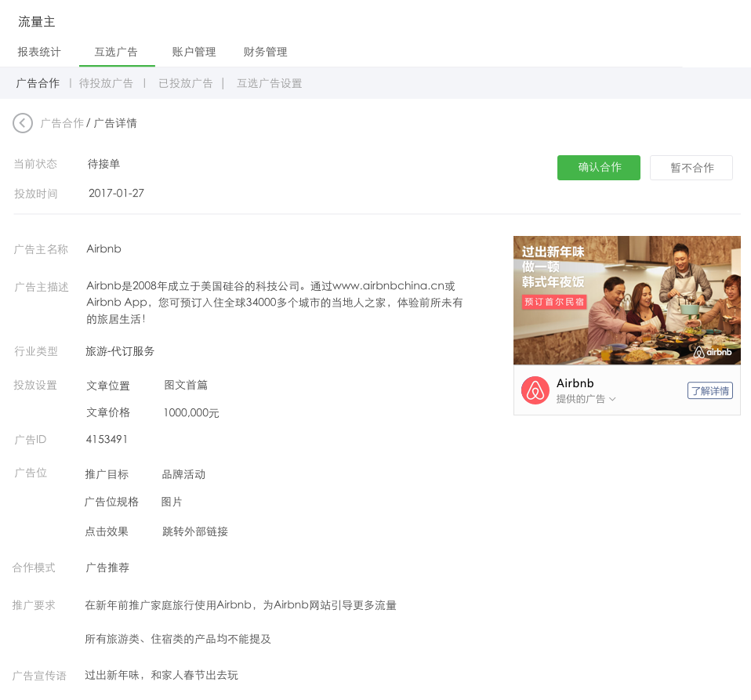The width and height of the screenshot is (751, 700).
Task: Click the 广告详情 breadcrumb text
Action: [x=115, y=123]
